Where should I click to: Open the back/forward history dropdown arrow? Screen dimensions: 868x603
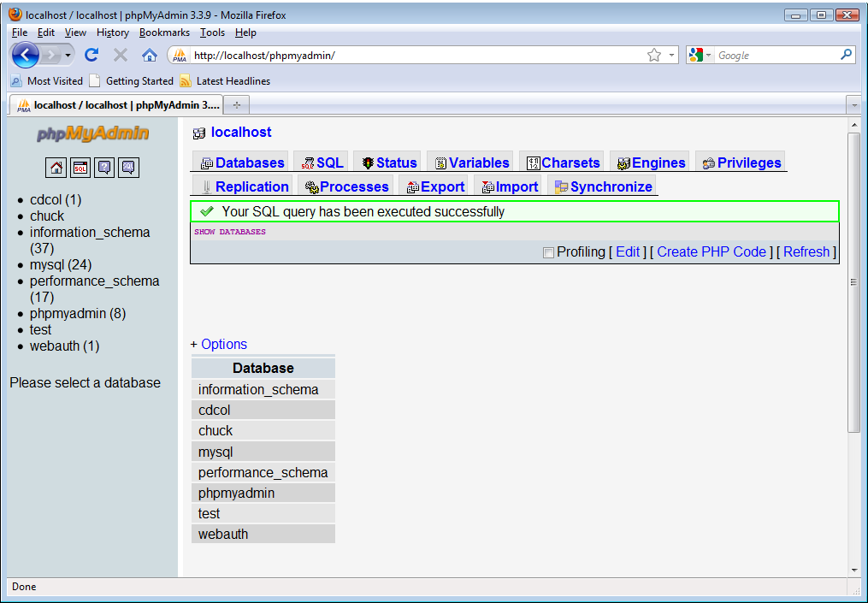pyautogui.click(x=68, y=55)
